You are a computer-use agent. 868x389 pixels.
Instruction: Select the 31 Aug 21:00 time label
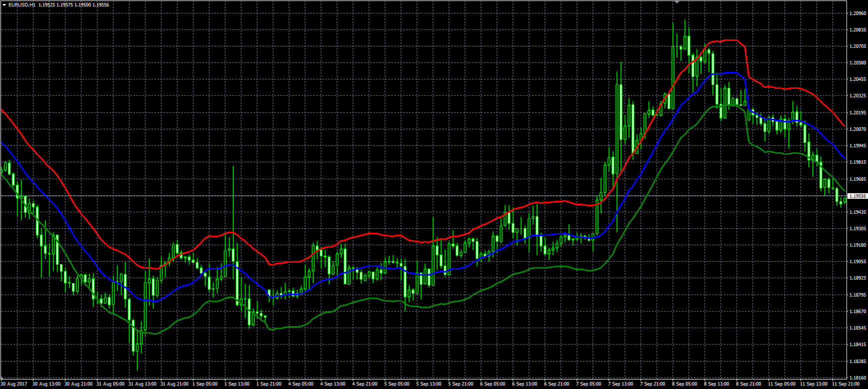click(x=174, y=384)
